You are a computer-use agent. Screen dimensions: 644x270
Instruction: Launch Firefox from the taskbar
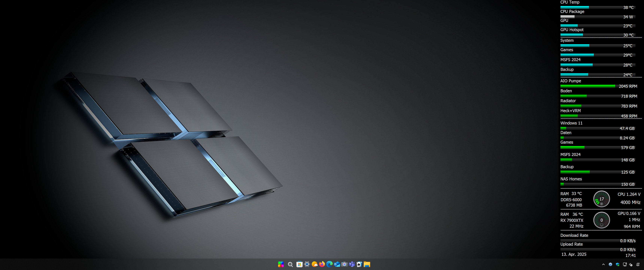pos(322,265)
